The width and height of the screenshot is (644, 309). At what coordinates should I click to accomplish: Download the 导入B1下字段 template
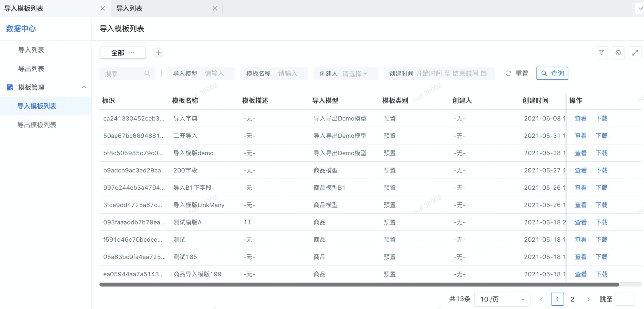tap(601, 188)
